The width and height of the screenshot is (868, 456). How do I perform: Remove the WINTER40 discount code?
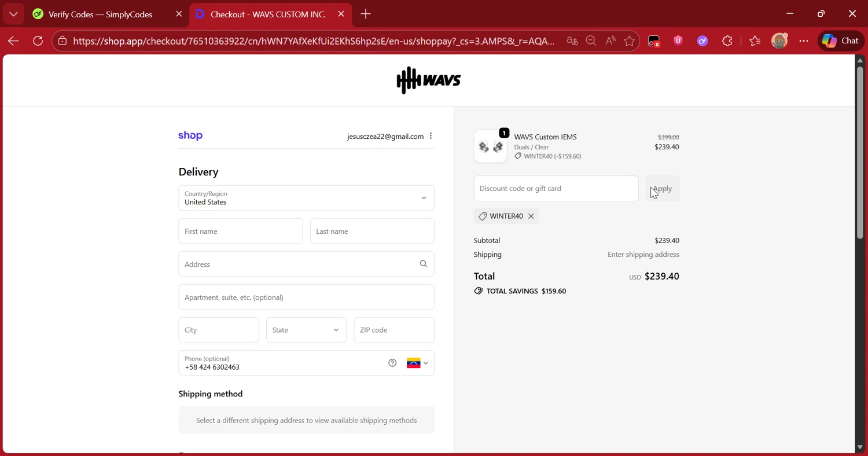coord(531,216)
